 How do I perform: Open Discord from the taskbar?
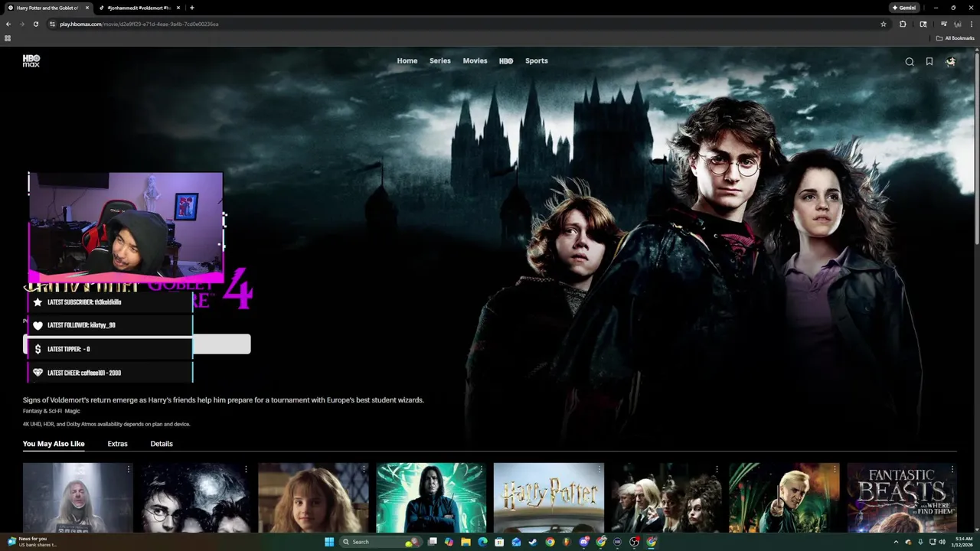point(584,542)
